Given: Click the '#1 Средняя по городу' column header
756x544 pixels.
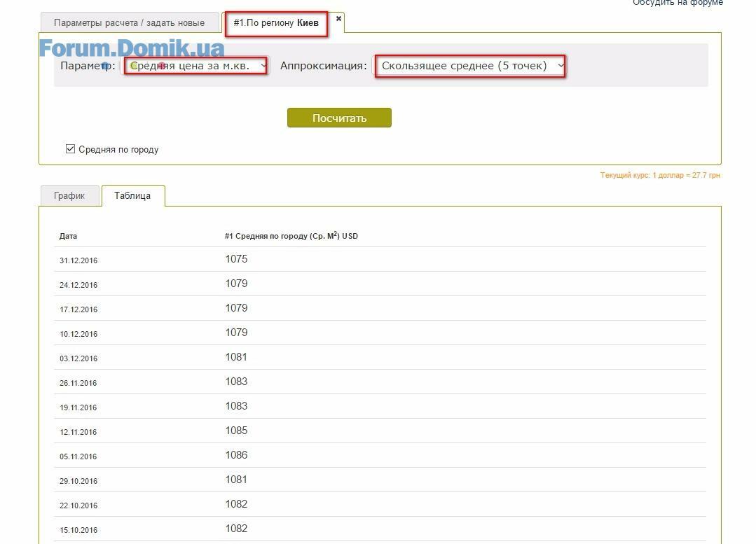Looking at the screenshot, I should coord(291,236).
